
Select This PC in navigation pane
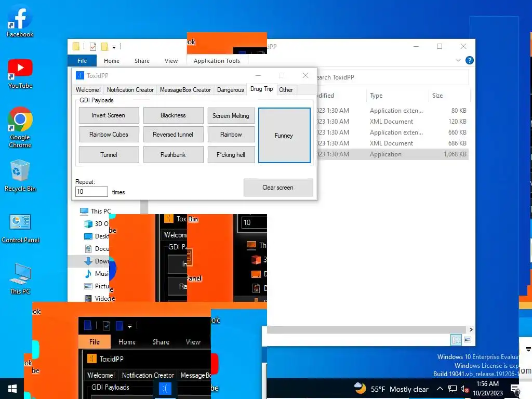click(96, 211)
